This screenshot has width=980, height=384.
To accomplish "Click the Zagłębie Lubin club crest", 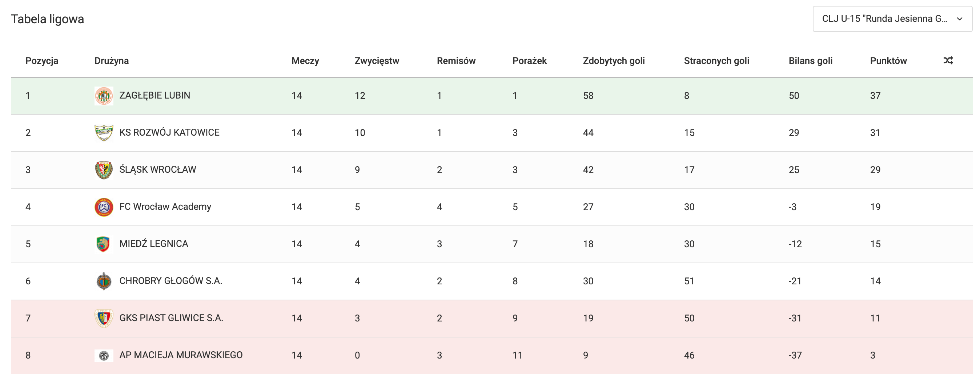I will pyautogui.click(x=104, y=96).
